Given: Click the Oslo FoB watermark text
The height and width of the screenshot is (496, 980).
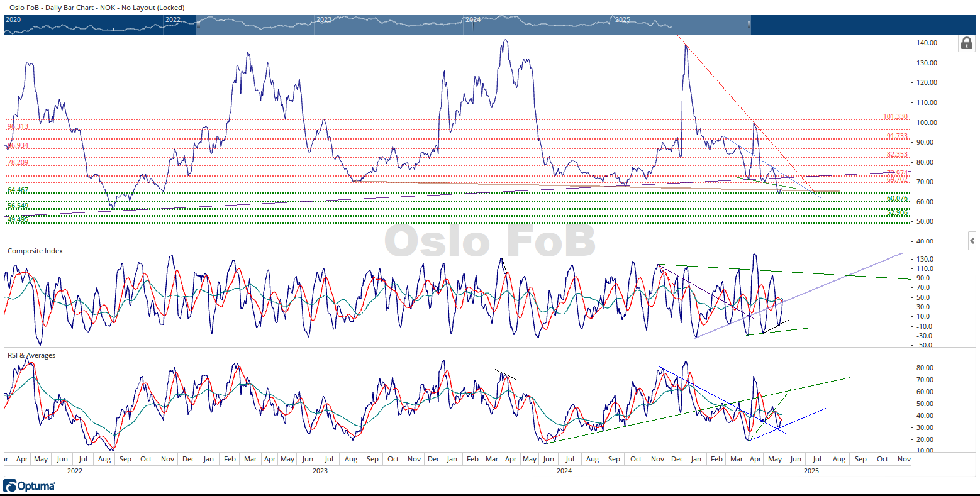Looking at the screenshot, I should pos(490,241).
